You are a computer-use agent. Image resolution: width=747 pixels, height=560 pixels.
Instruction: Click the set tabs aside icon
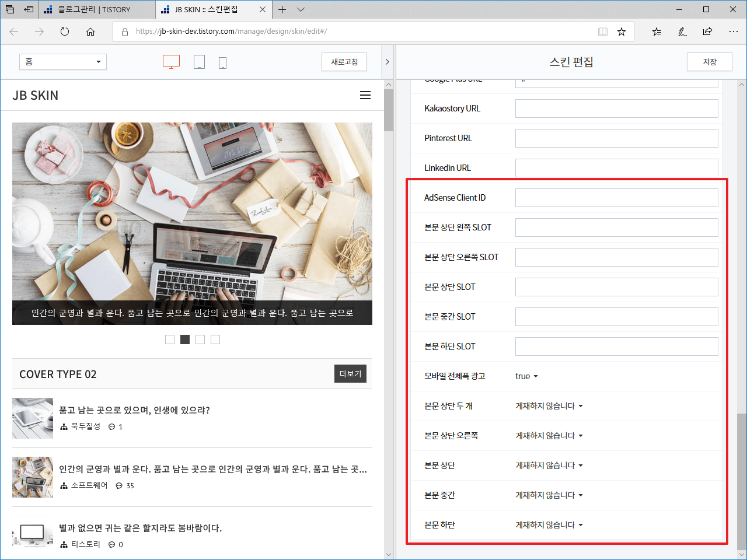coord(29,9)
